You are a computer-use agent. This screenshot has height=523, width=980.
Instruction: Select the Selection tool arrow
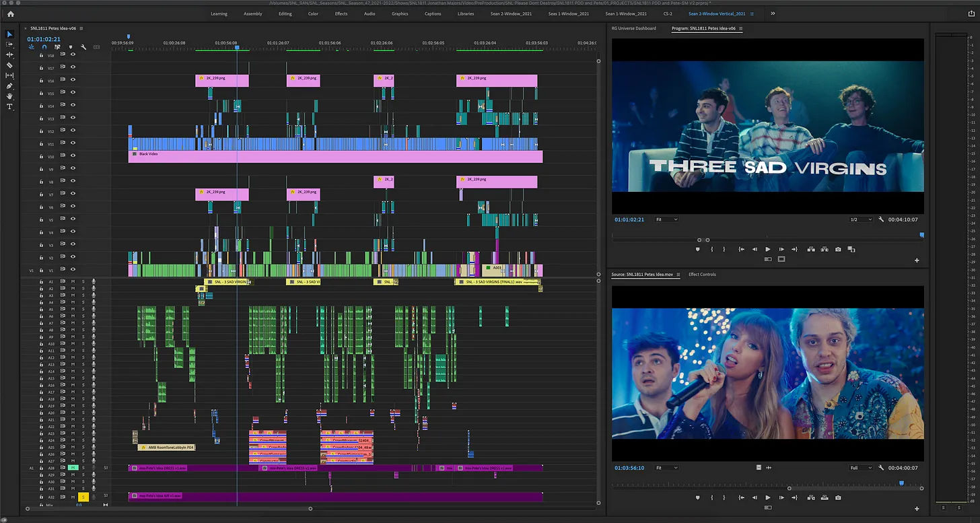(x=9, y=34)
